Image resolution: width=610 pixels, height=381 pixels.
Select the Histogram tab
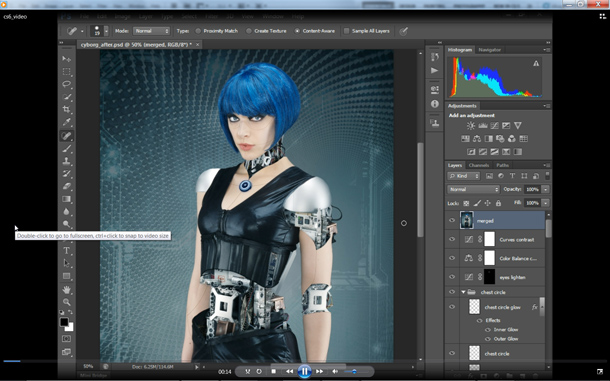click(x=459, y=50)
